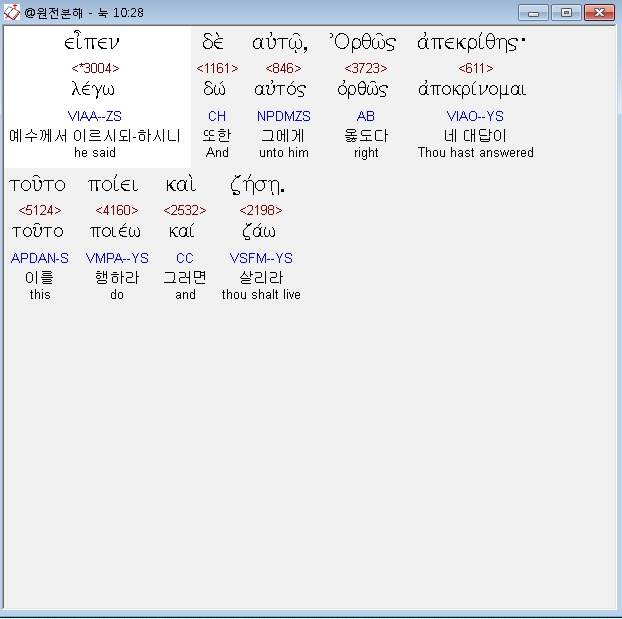Click the Korean gloss 행하라

tap(117, 277)
